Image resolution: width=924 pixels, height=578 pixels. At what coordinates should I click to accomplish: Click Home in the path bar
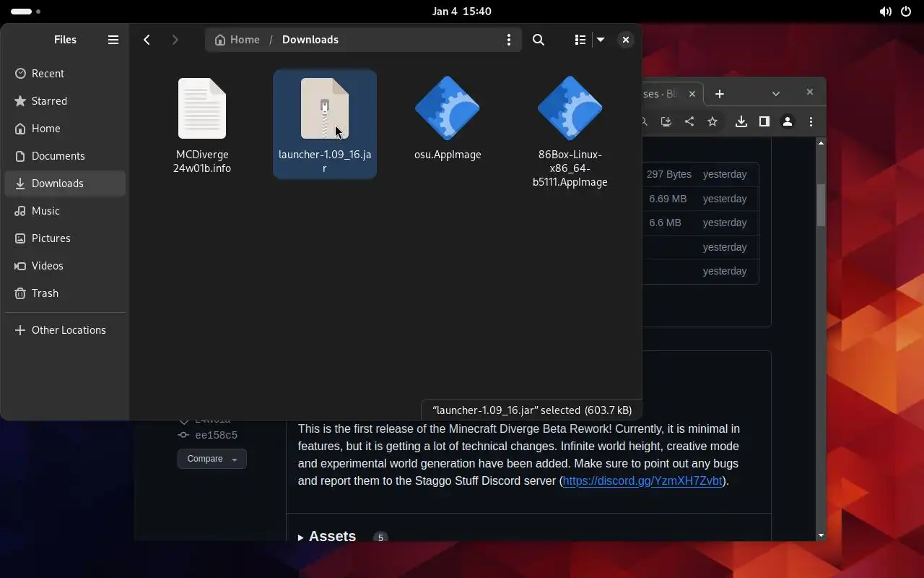[x=237, y=40]
